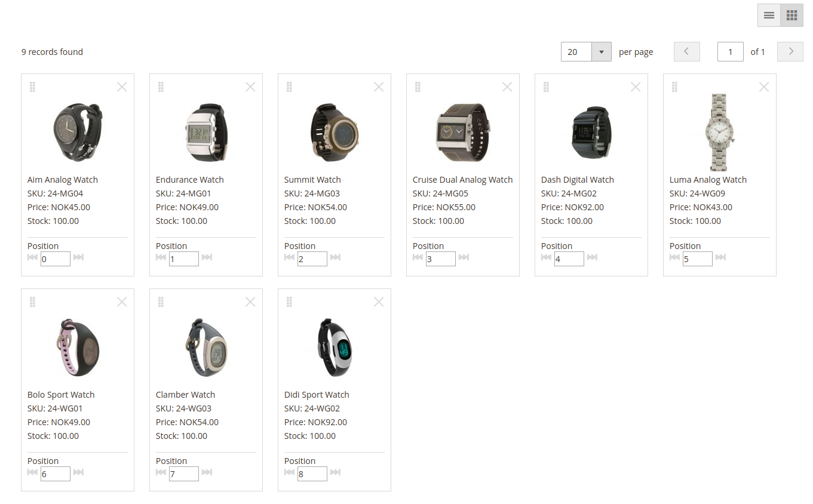Switch to list view mode
The image size is (813, 504).
point(769,16)
